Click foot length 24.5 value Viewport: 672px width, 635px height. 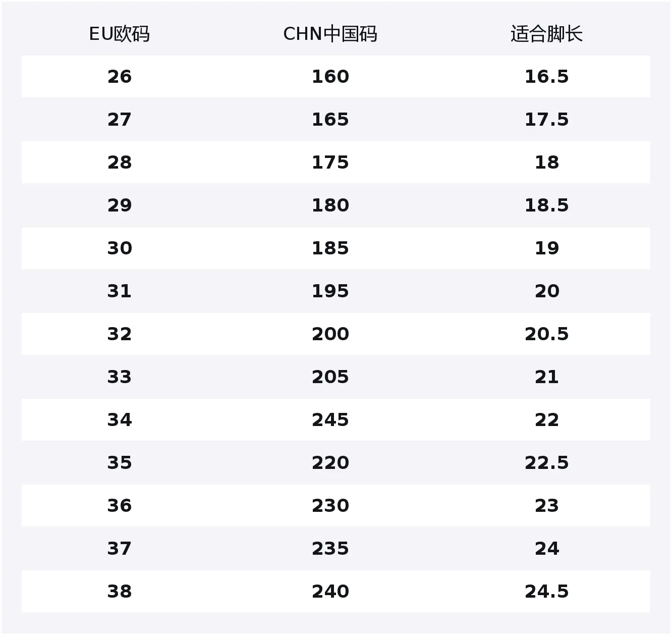(547, 592)
